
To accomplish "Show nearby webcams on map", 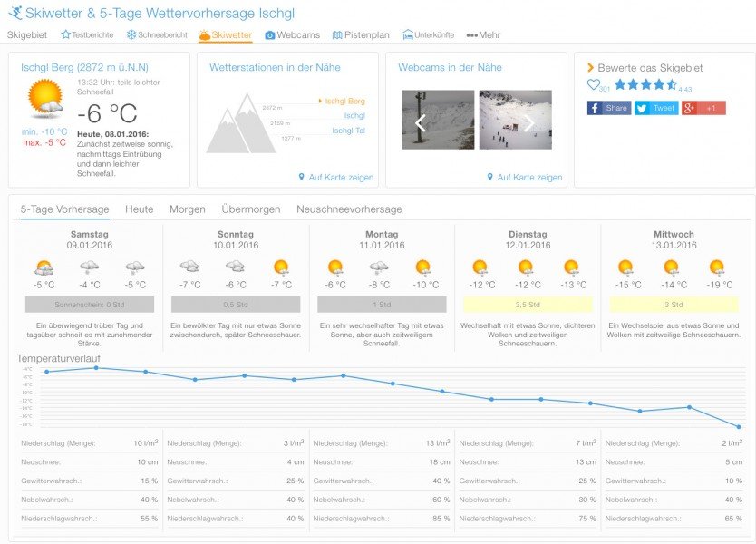I will tap(525, 178).
